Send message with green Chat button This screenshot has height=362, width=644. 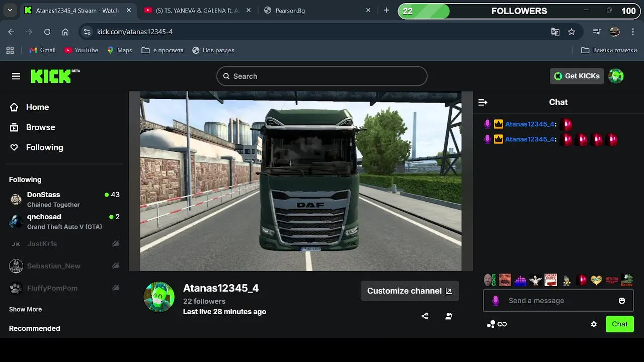click(x=620, y=324)
